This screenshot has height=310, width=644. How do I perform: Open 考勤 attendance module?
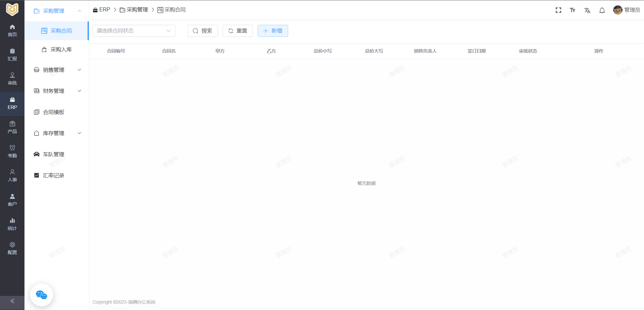coord(12,151)
